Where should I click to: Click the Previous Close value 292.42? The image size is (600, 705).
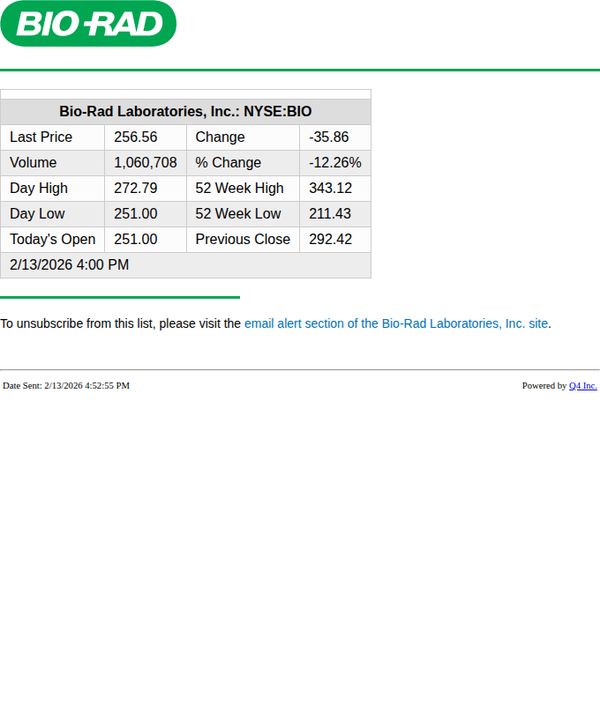(x=331, y=240)
